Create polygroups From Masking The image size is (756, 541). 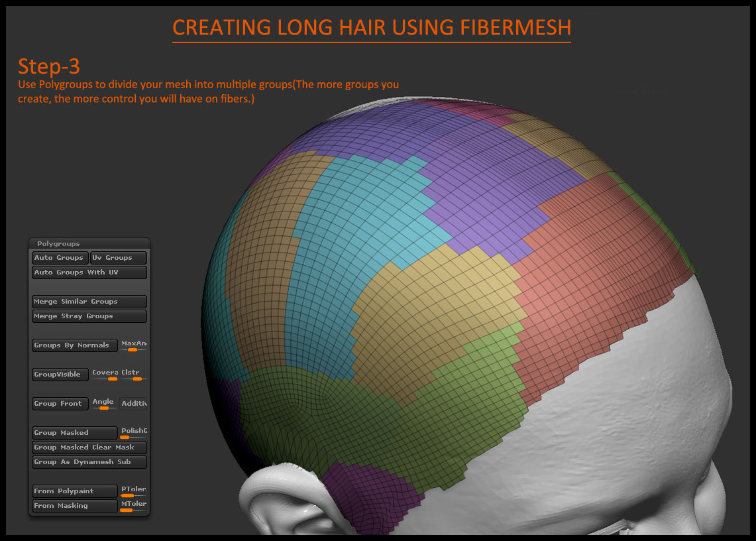pyautogui.click(x=74, y=506)
